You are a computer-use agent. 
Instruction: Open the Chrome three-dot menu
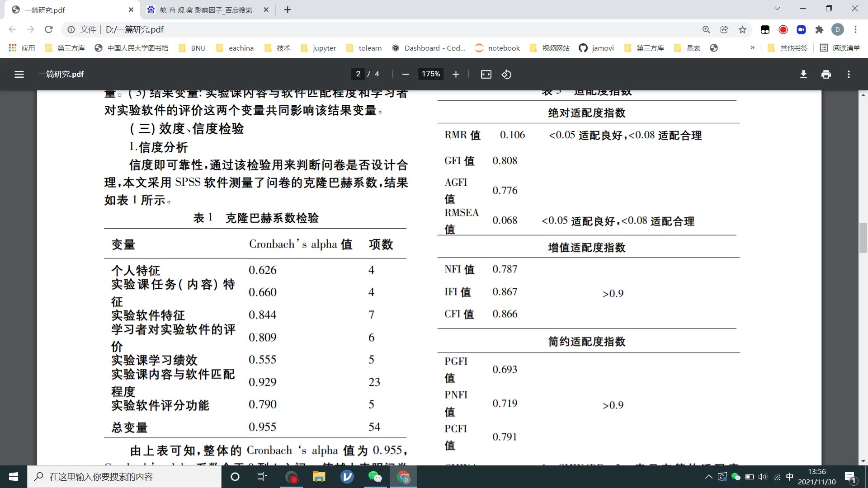[x=855, y=29]
